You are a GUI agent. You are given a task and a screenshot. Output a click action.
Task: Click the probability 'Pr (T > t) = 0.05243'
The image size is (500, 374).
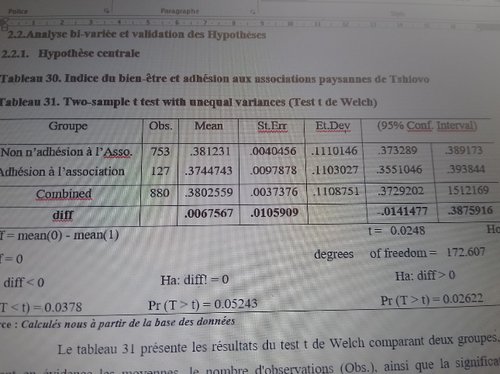203,304
